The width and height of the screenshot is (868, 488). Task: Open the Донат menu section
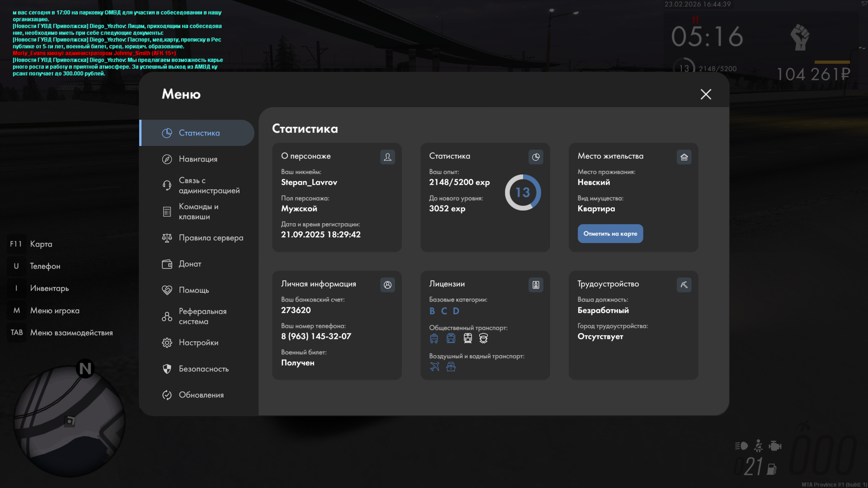[190, 264]
